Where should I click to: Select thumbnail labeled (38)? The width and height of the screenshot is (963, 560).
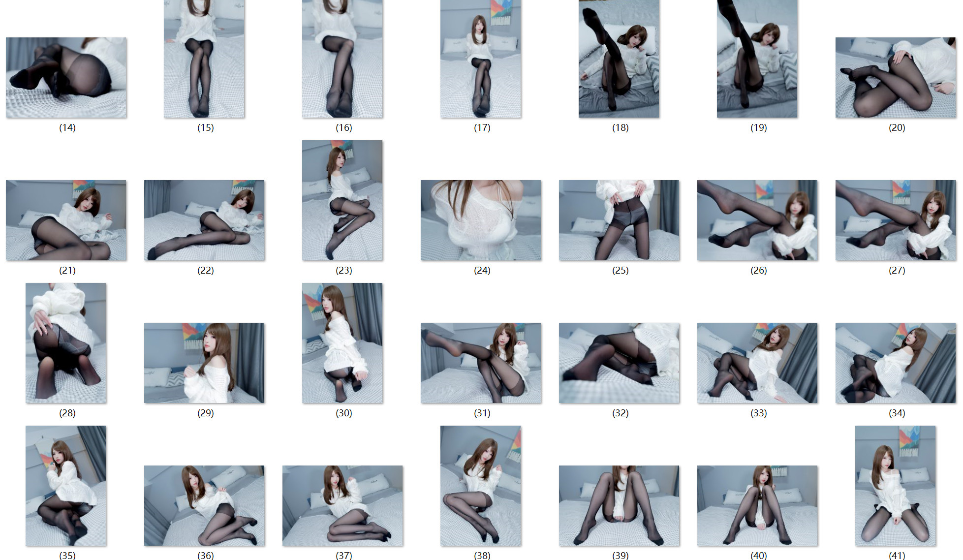(x=481, y=486)
